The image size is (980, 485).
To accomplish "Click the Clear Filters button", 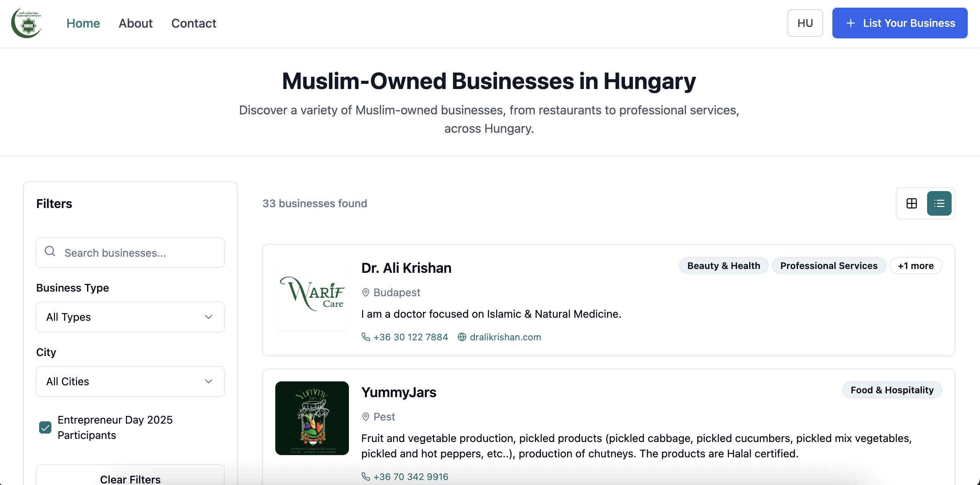I will 130,479.
